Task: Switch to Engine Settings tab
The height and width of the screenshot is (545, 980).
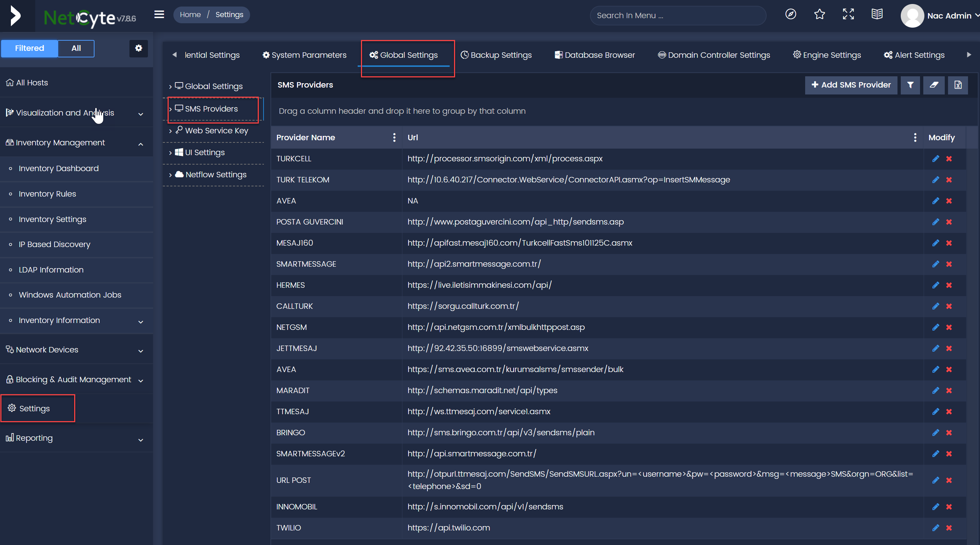Action: click(x=827, y=55)
